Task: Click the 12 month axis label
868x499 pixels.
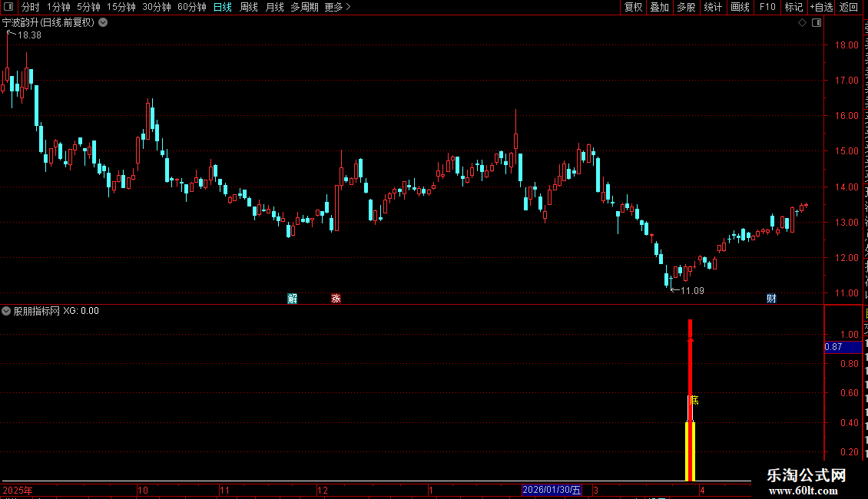Action: click(323, 490)
